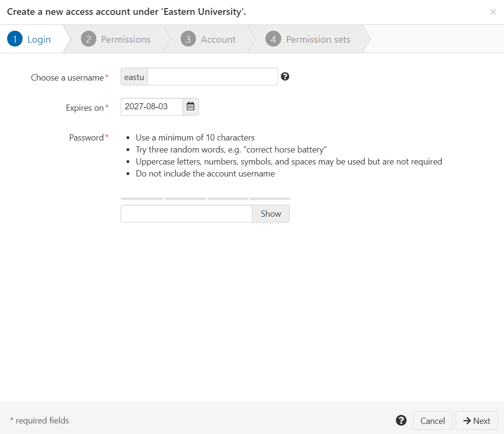This screenshot has width=504, height=434.
Task: Go to the Permissions step tab
Action: (116, 39)
